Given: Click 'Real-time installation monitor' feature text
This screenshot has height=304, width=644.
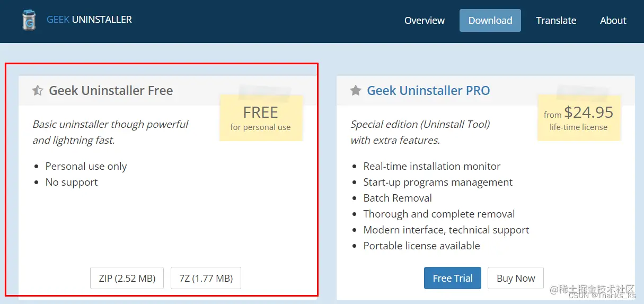Looking at the screenshot, I should pos(431,166).
